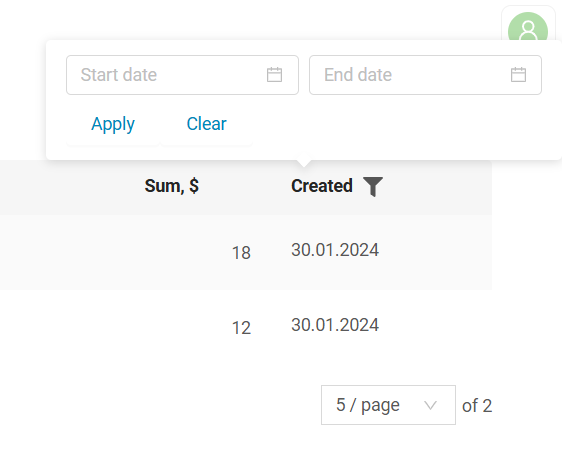Toggle the funnel filter icon beside Created
Image resolution: width=562 pixels, height=457 pixels.
(x=373, y=186)
